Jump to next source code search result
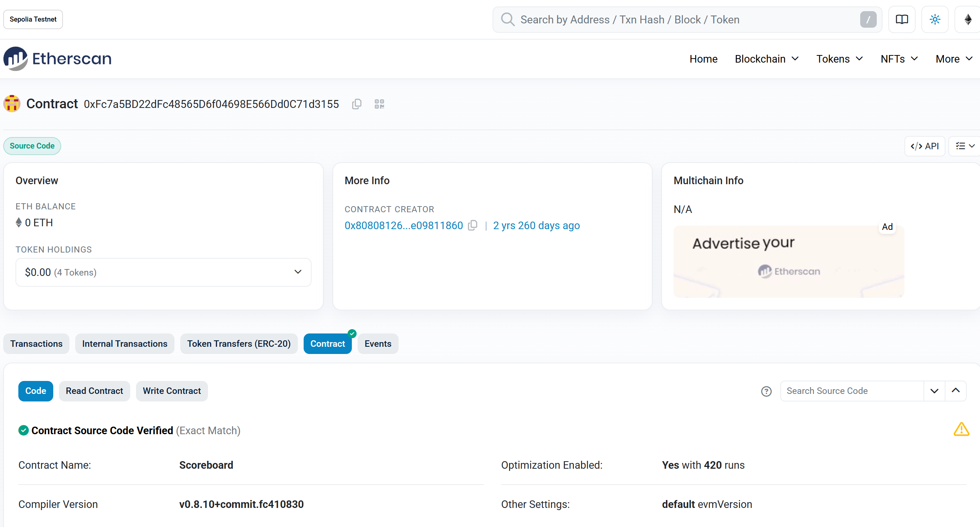Image resolution: width=980 pixels, height=527 pixels. (934, 391)
